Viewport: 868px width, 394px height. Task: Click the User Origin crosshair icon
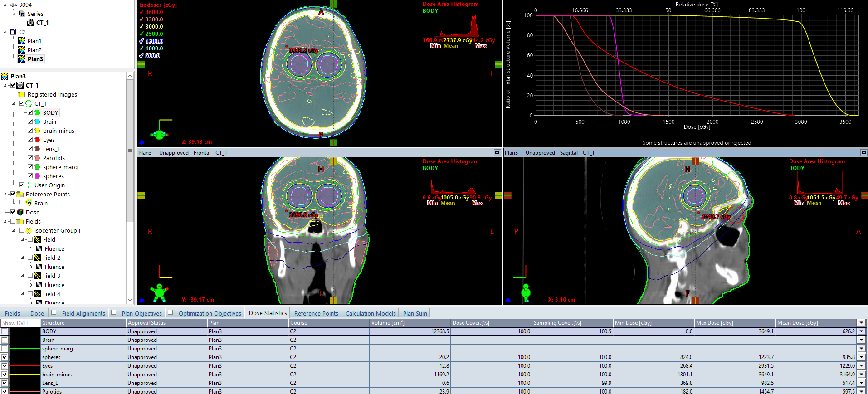pos(29,185)
